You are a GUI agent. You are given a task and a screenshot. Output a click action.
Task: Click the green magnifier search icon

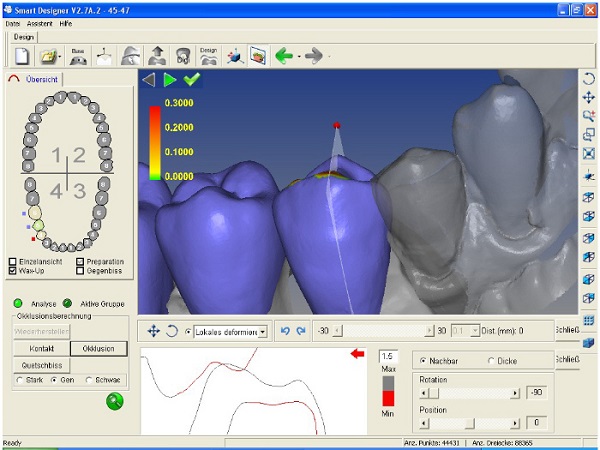click(115, 401)
